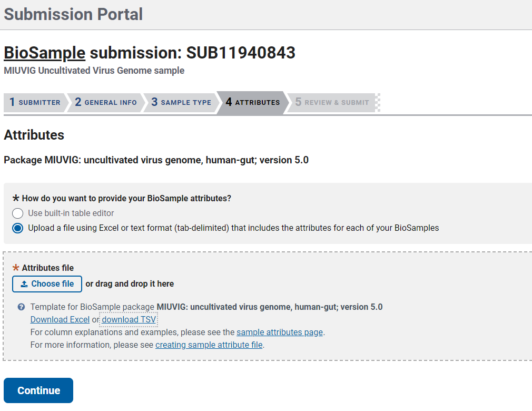
Task: Click the 'or drag and drop it here' label
Action: click(130, 283)
